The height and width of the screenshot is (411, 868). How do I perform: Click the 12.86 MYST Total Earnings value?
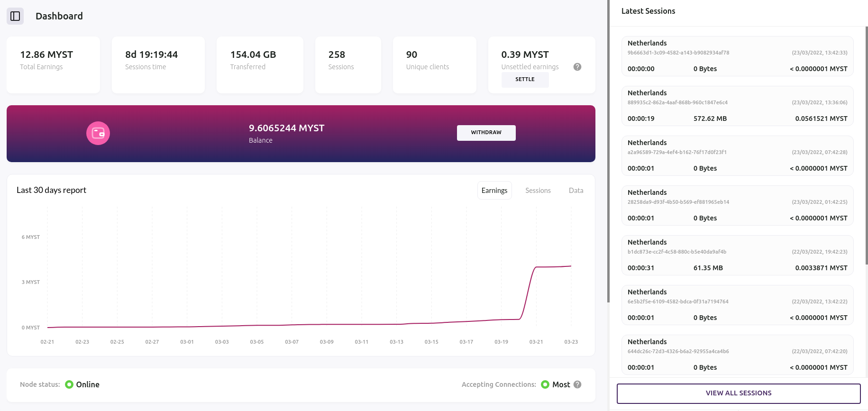46,55
